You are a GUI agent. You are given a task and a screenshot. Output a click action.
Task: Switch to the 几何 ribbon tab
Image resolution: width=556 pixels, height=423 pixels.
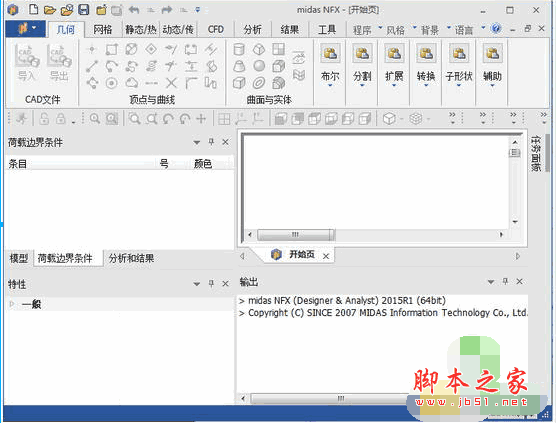click(66, 29)
